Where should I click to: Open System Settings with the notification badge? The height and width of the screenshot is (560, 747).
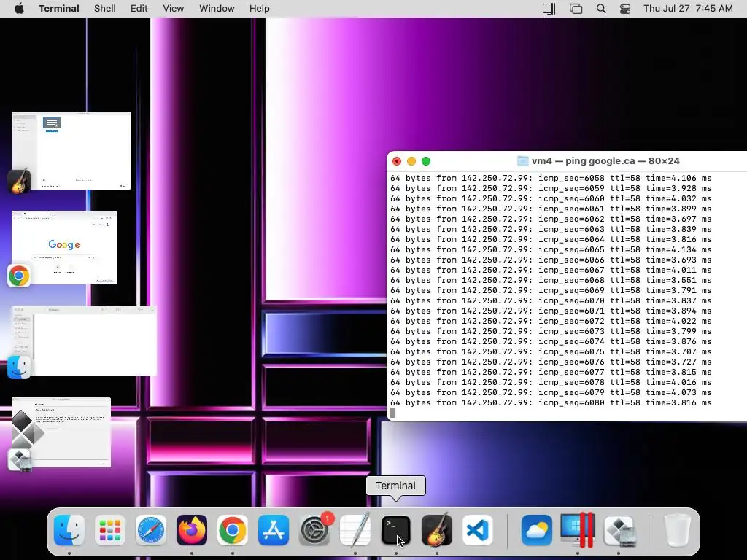coord(314,530)
